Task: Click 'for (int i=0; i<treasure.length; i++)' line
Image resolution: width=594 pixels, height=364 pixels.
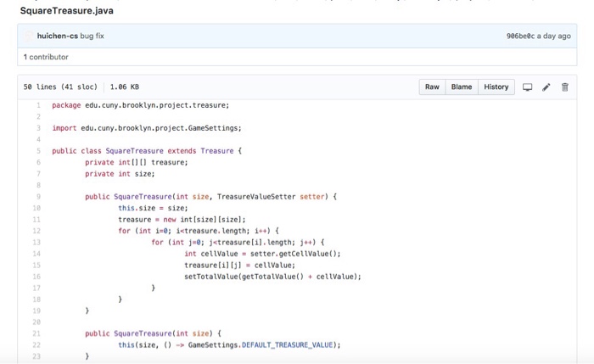Action: (199, 231)
